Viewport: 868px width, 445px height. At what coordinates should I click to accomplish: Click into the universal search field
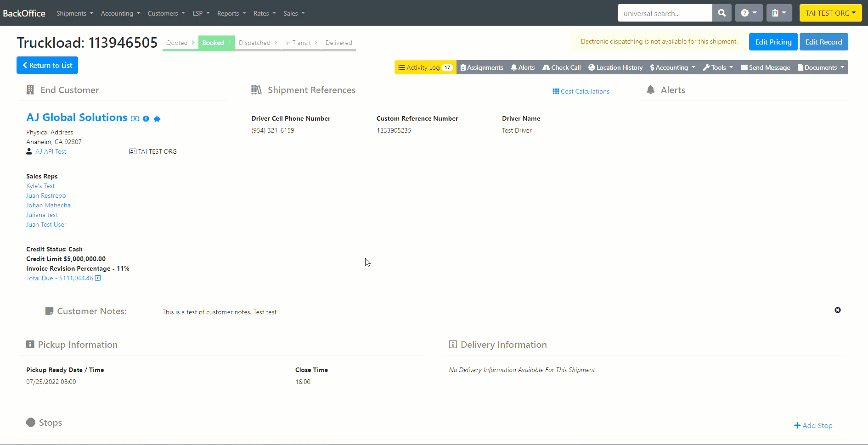coord(665,13)
